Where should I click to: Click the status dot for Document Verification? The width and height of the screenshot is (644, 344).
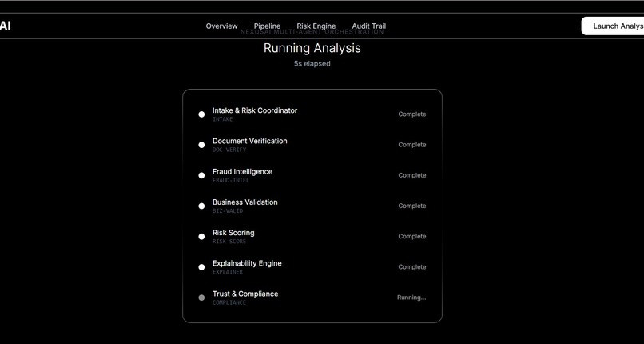[x=201, y=145]
